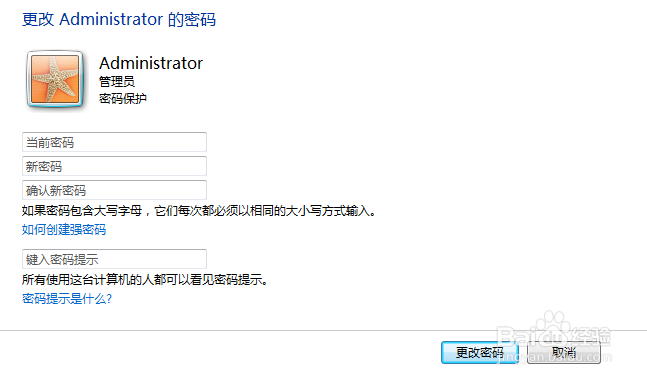Select the Administrator account name text
The height and width of the screenshot is (380, 647).
coord(151,63)
